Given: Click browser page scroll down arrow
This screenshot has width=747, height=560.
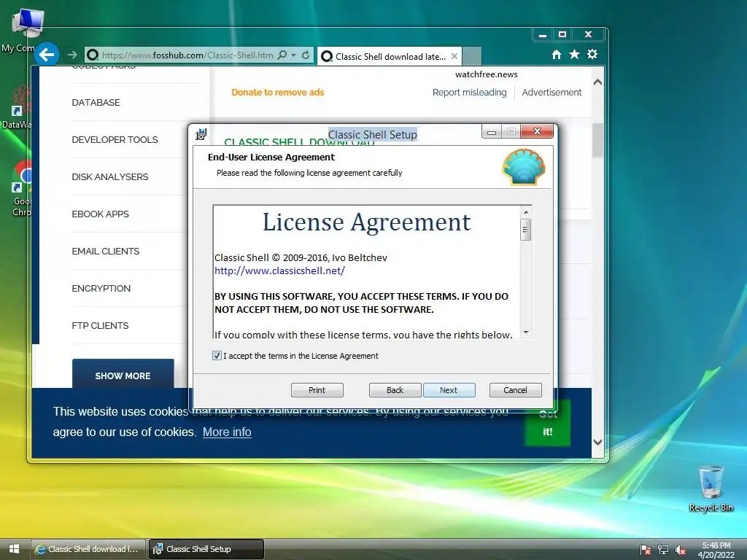Looking at the screenshot, I should click(x=598, y=443).
